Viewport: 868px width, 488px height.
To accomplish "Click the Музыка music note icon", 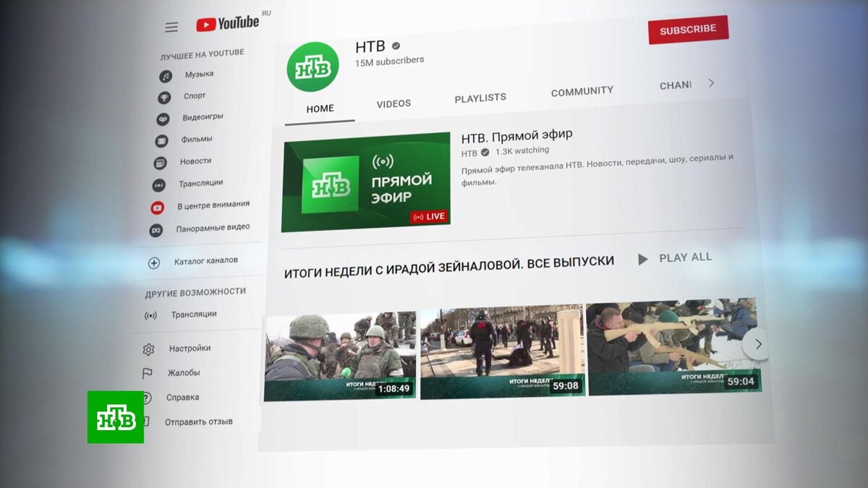I will (166, 76).
